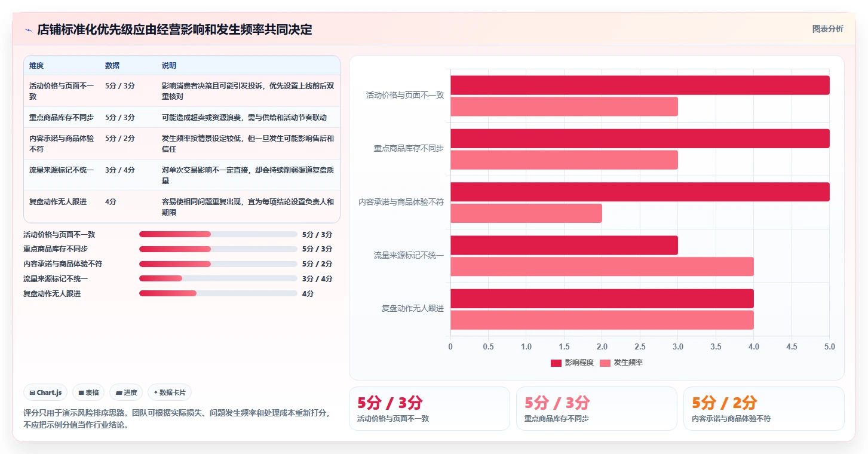Click table cell 重点商品库存不同步
Image resolution: width=868 pixels, height=454 pixels.
62,117
